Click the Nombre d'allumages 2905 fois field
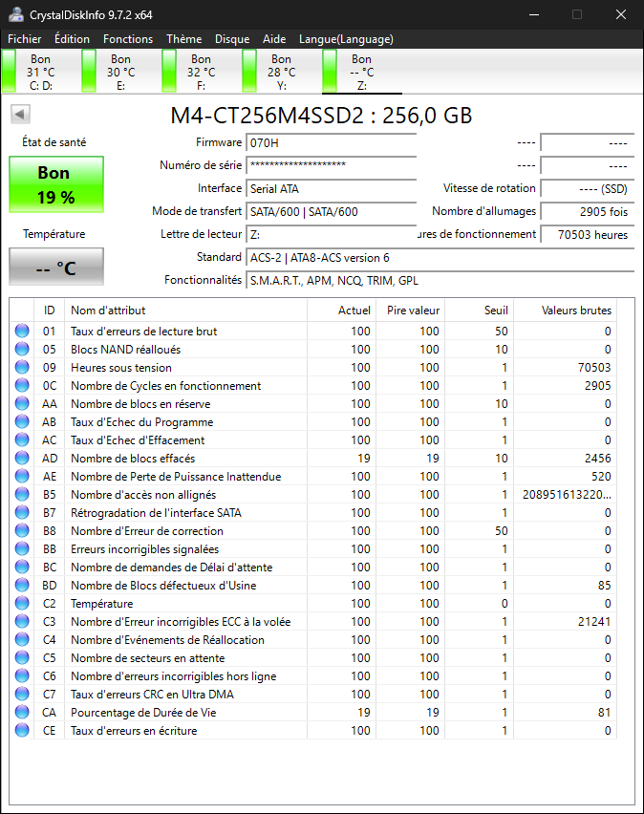Viewport: 644px width, 814px height. pyautogui.click(x=587, y=211)
